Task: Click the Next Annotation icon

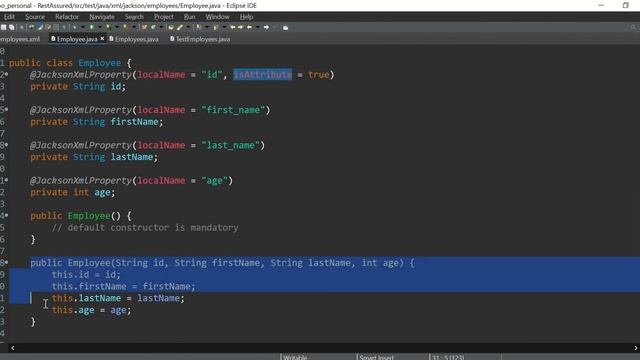Action: (199, 27)
